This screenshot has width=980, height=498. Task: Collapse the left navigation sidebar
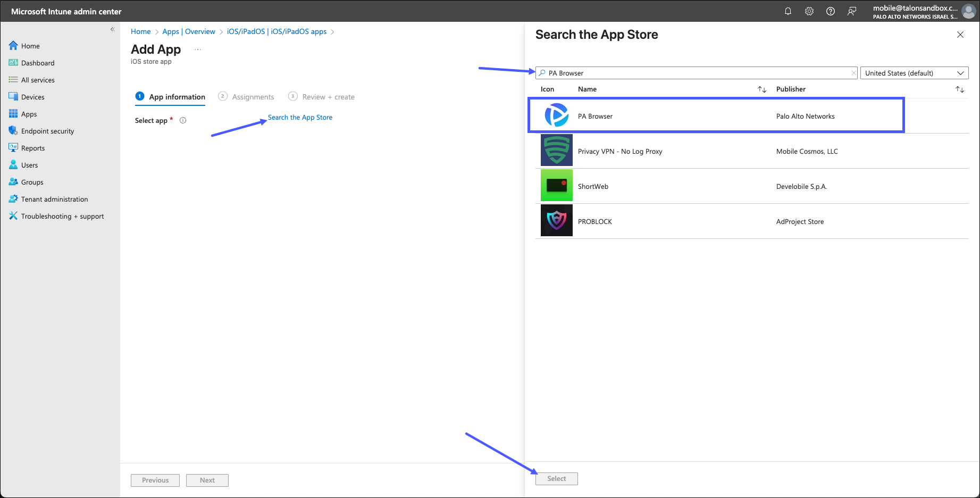[112, 29]
